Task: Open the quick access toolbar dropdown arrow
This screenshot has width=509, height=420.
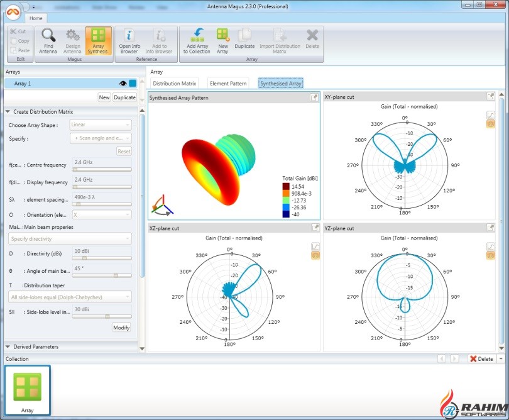Action: (x=33, y=7)
